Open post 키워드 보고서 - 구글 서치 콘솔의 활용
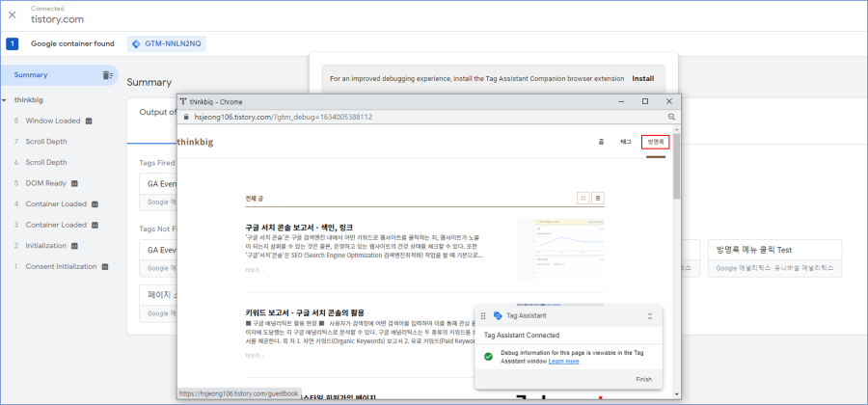The width and height of the screenshot is (868, 405). click(x=305, y=312)
